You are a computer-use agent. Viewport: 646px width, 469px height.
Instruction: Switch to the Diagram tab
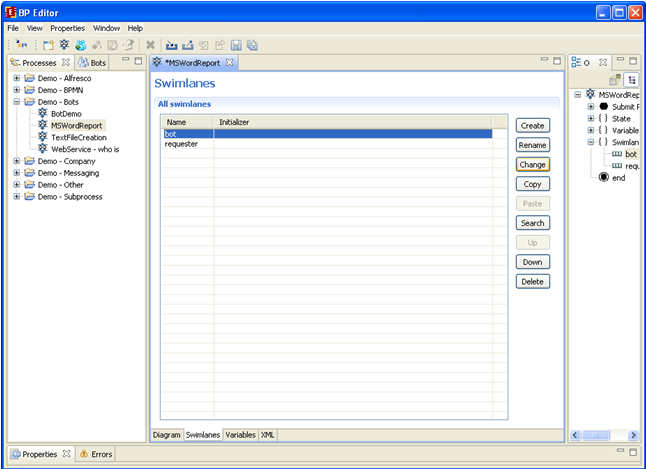[x=166, y=435]
